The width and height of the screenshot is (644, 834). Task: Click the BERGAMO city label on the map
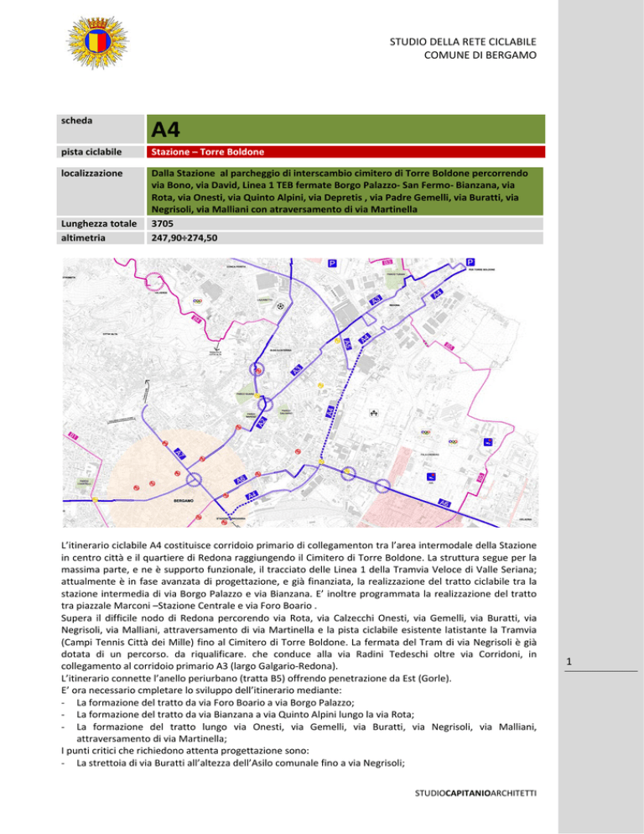[184, 501]
